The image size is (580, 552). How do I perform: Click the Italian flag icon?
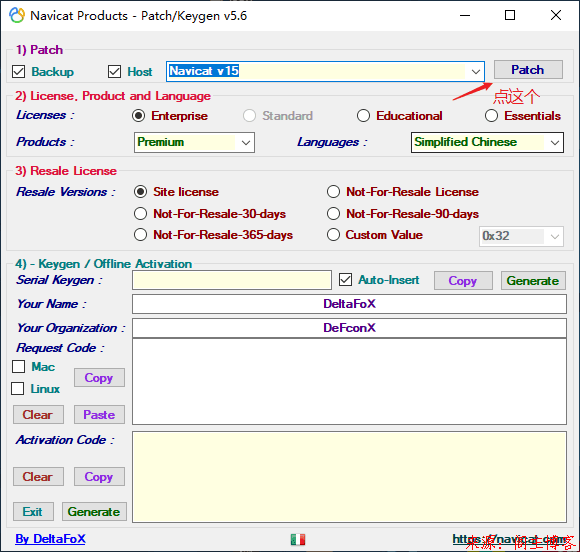(298, 539)
